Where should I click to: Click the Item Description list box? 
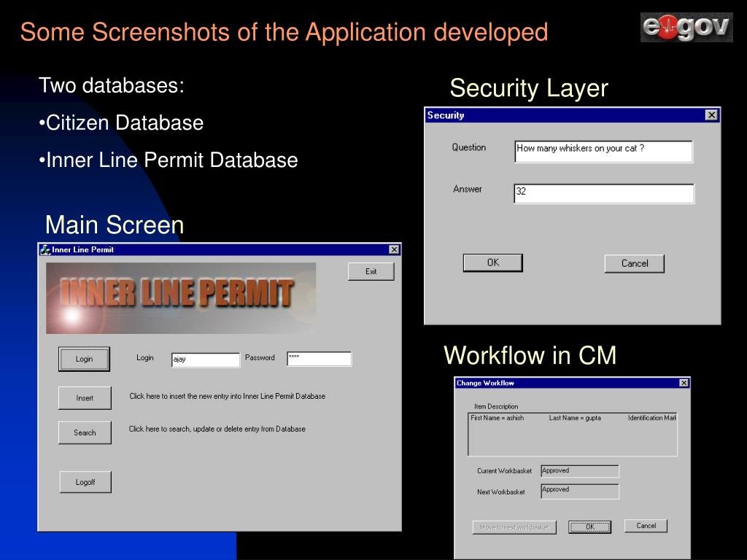[573, 435]
